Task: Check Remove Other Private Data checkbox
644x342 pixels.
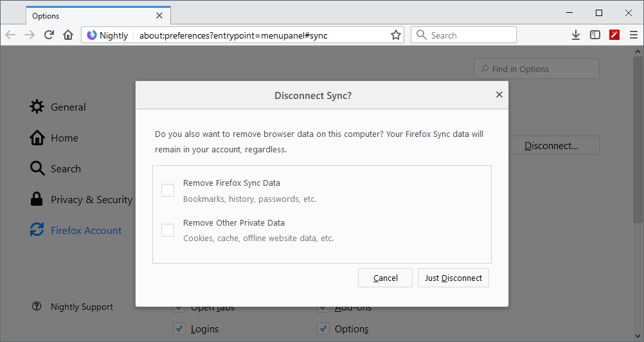Action: click(168, 230)
